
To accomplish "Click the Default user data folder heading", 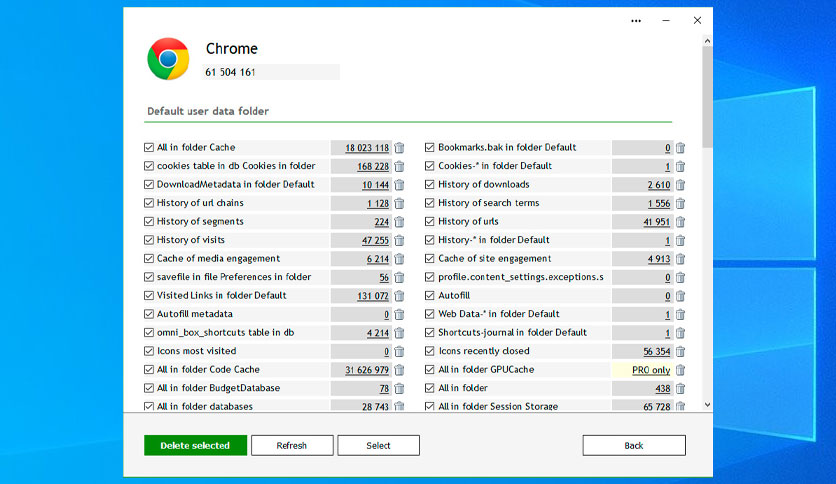I will (x=208, y=111).
